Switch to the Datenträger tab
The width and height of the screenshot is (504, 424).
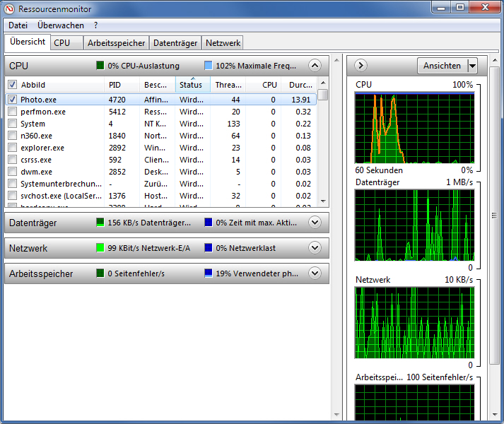pyautogui.click(x=175, y=43)
